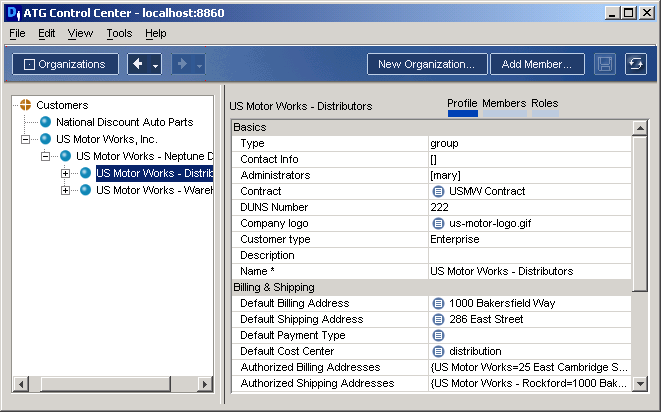Click the National Discount Auto Parts globe icon
Viewport: 661px width, 412px height.
(x=46, y=122)
